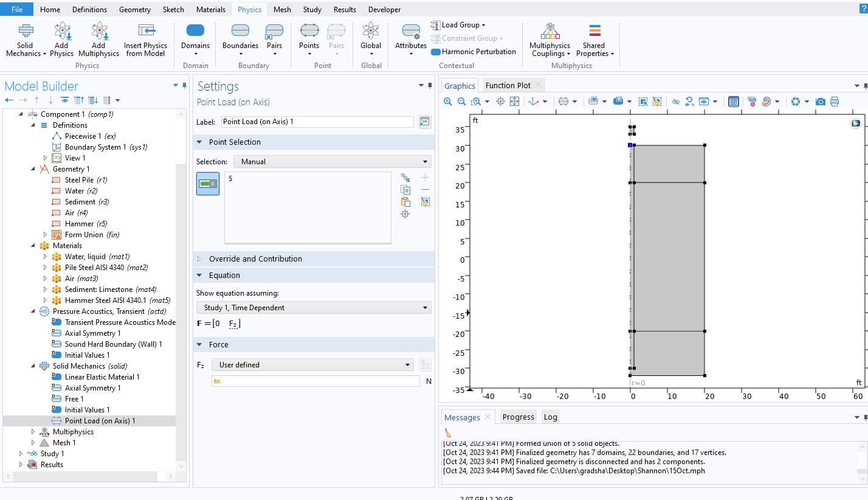
Task: Select Sound Hard Boundary (Wall) 1 node
Action: pyautogui.click(x=113, y=344)
